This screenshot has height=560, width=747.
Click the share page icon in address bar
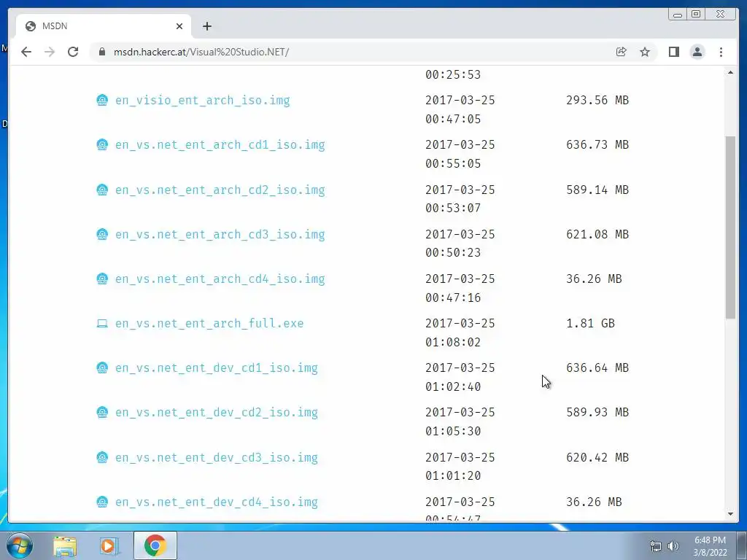coord(622,52)
